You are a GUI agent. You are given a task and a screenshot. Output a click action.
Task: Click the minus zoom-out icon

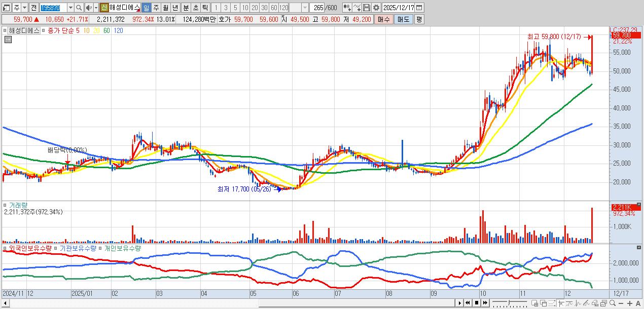coord(621,303)
